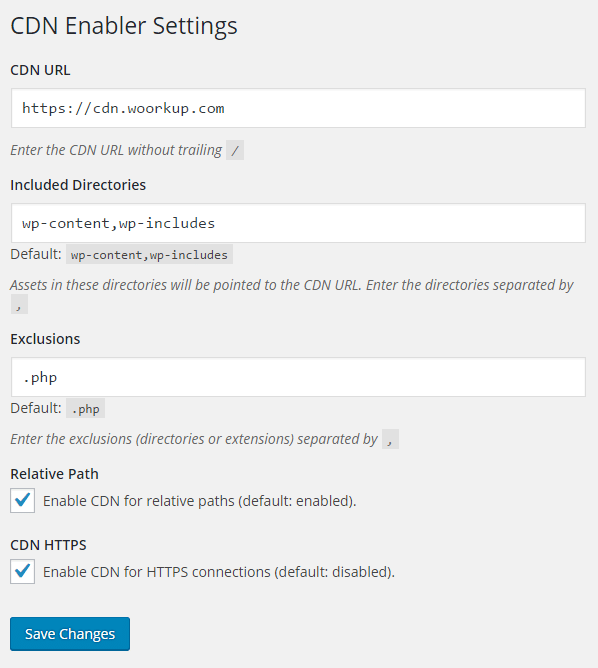
Task: Click the CDN Enabler Settings heading
Action: (124, 26)
